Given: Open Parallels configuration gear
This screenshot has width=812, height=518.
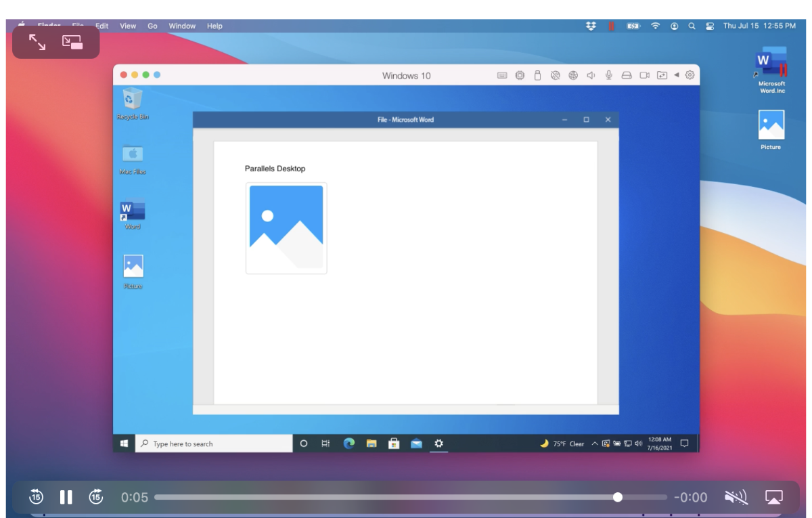Looking at the screenshot, I should [690, 75].
